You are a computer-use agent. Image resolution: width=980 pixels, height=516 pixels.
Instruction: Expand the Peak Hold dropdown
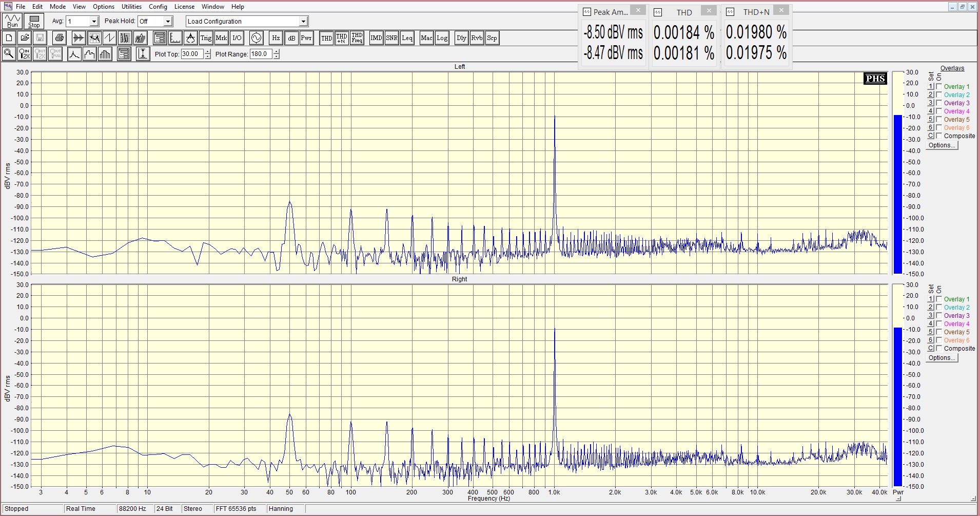click(168, 22)
